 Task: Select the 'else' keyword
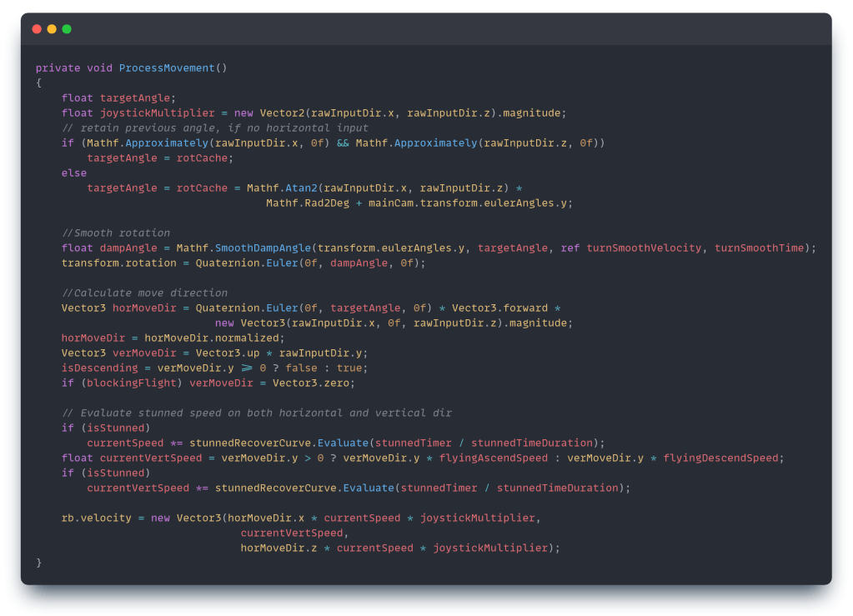[73, 173]
